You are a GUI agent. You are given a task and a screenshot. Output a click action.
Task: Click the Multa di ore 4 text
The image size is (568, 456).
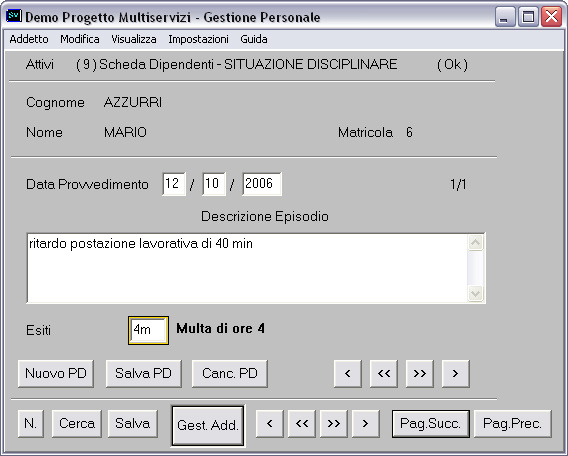[220, 329]
